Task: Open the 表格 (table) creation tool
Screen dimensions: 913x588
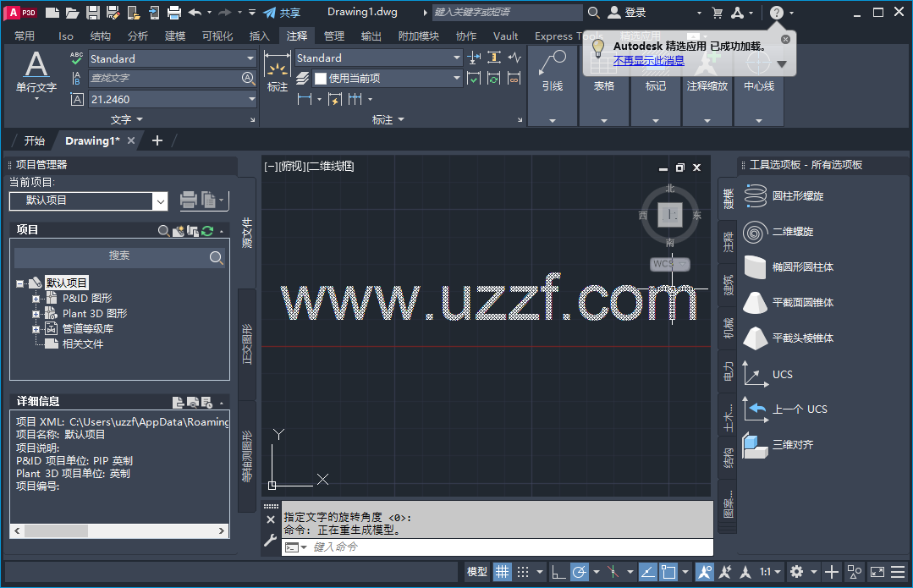Action: point(603,81)
